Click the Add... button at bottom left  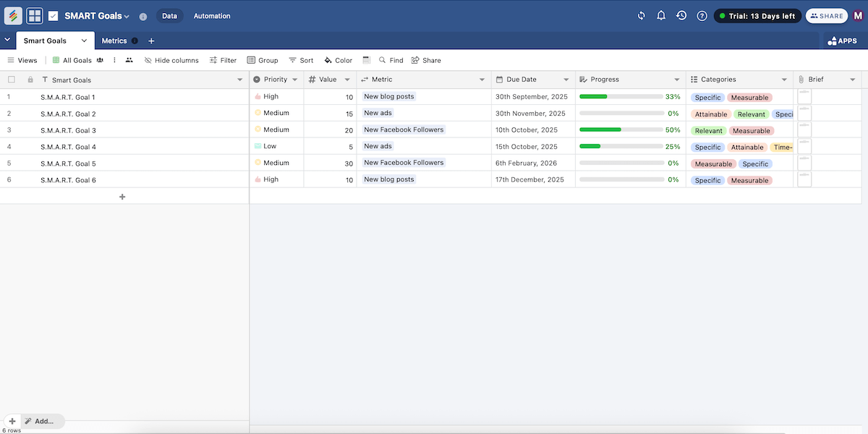(42, 421)
